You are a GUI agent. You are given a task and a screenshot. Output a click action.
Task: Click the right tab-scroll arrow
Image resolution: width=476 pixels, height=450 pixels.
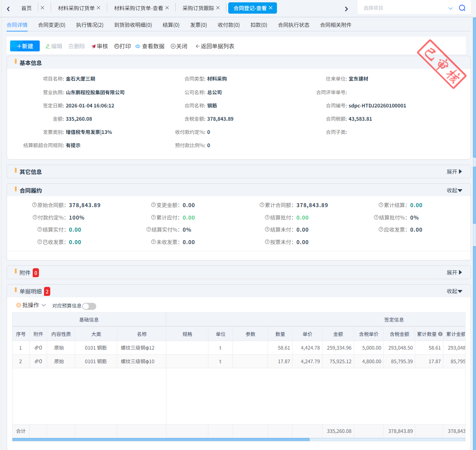[x=346, y=9]
